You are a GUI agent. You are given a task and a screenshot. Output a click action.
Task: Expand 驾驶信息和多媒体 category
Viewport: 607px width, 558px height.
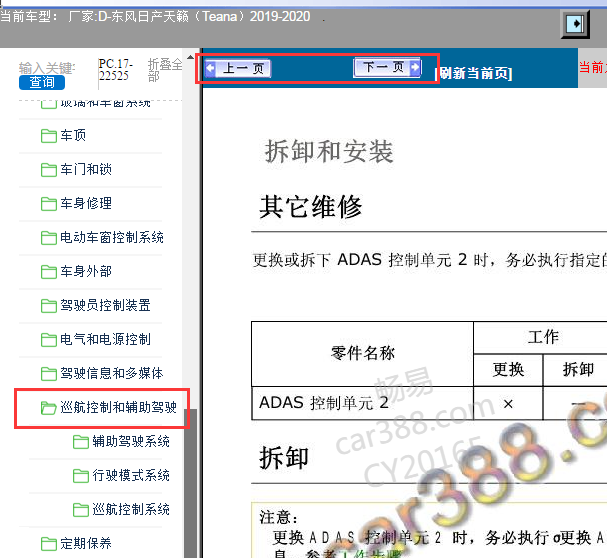tap(112, 373)
